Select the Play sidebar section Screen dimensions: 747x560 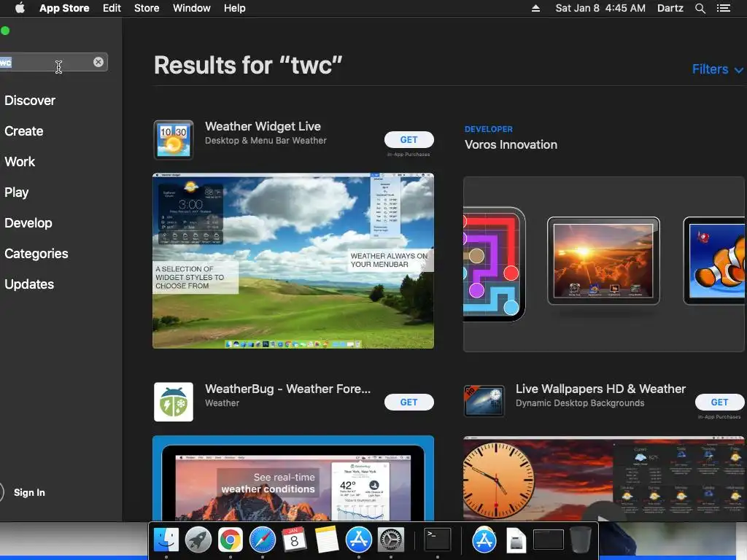(x=17, y=192)
